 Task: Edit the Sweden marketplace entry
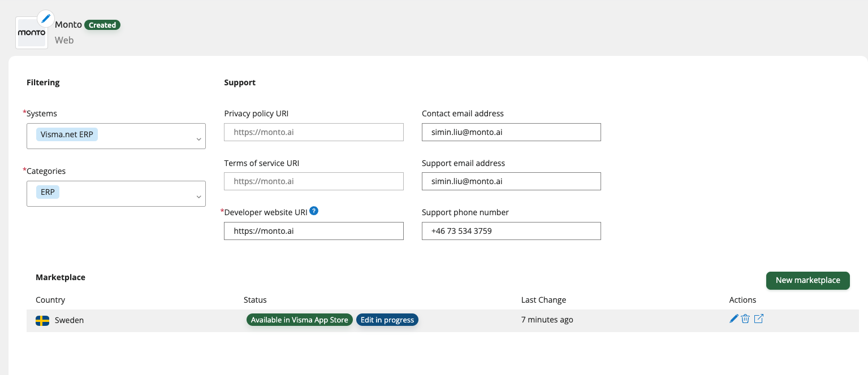[734, 319]
